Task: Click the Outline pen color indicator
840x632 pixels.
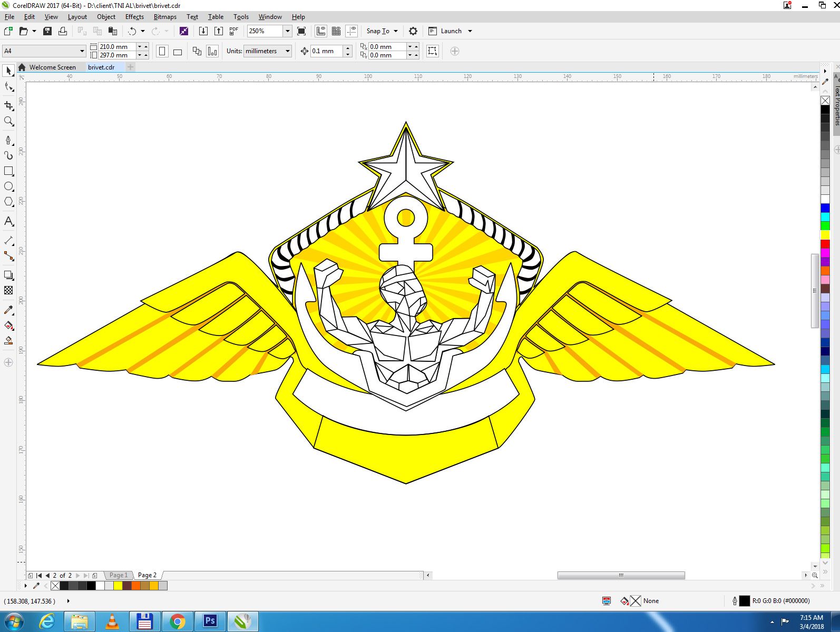Action: pos(745,601)
